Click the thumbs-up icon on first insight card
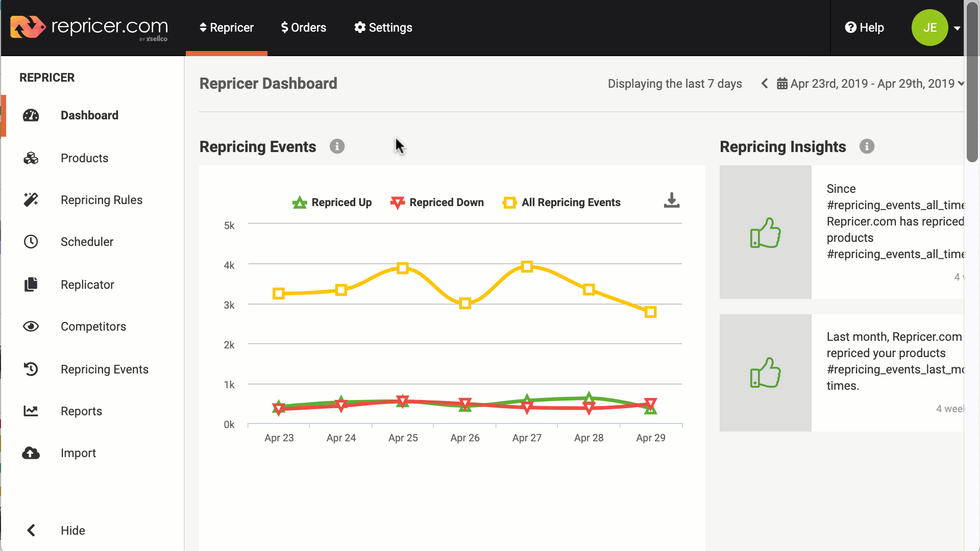The height and width of the screenshot is (551, 980). 766,233
